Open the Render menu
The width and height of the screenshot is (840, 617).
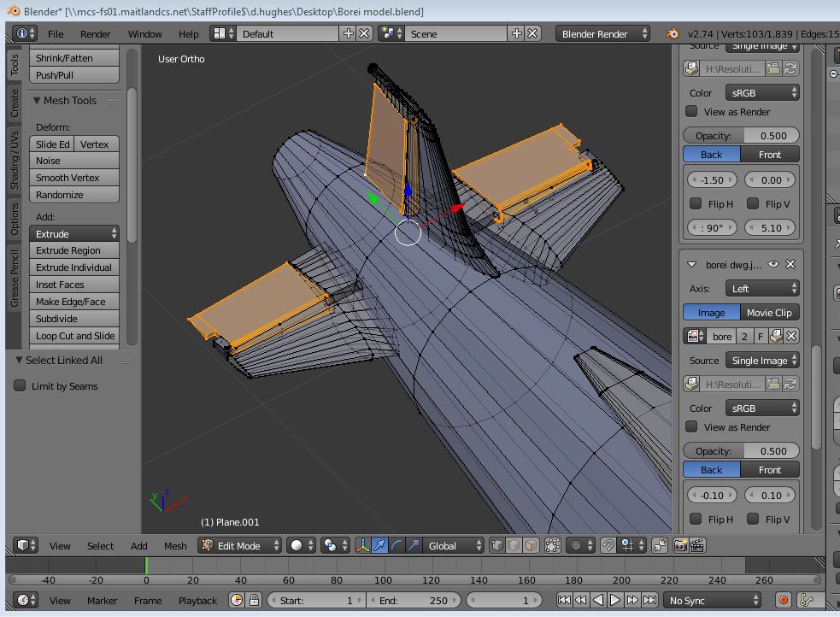click(96, 33)
